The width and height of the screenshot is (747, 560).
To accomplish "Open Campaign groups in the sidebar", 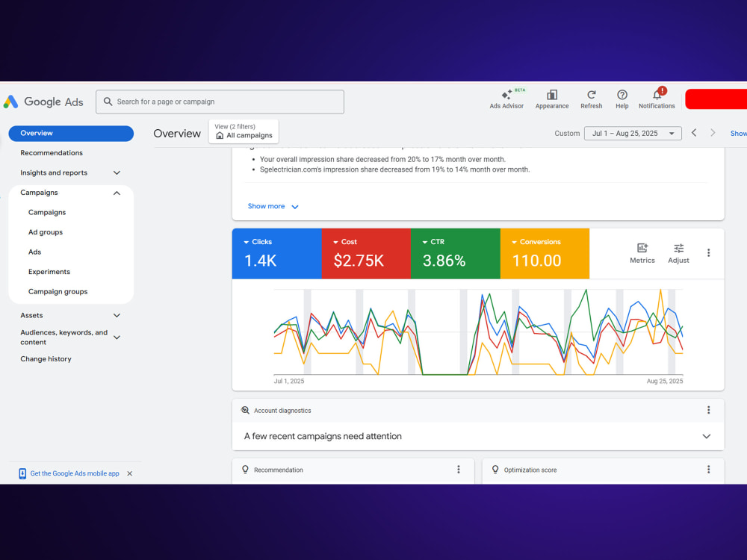I will [x=58, y=291].
